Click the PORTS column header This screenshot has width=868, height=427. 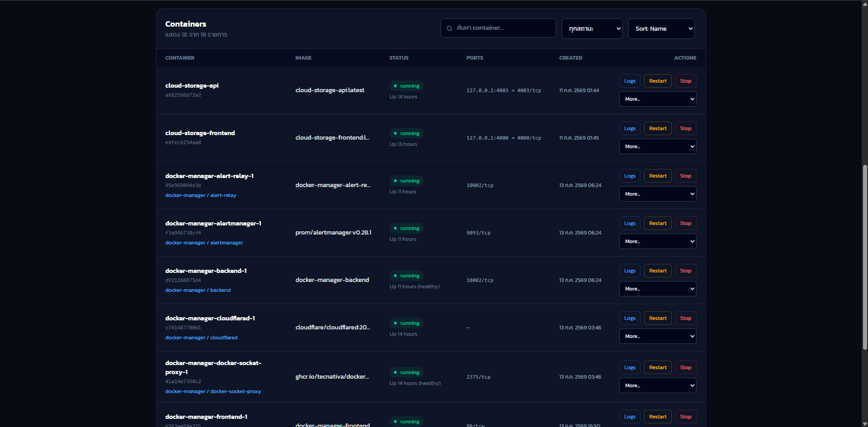(475, 58)
